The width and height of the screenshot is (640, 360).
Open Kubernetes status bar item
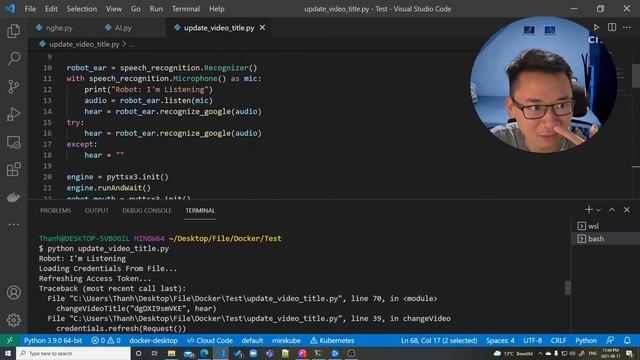click(332, 340)
